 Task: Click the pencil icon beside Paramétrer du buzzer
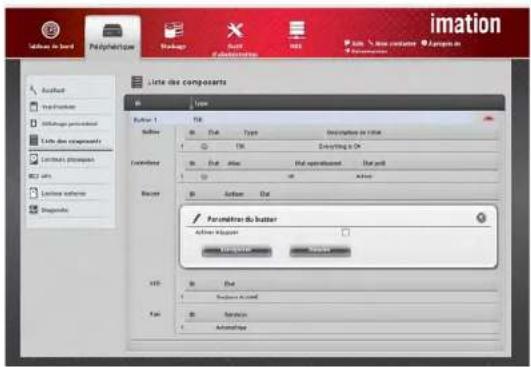pos(196,219)
